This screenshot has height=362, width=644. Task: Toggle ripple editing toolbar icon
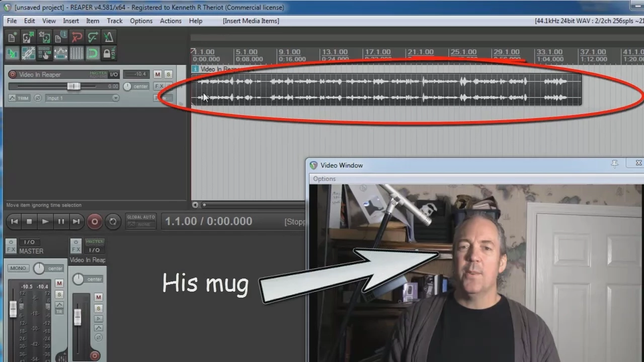pos(44,53)
